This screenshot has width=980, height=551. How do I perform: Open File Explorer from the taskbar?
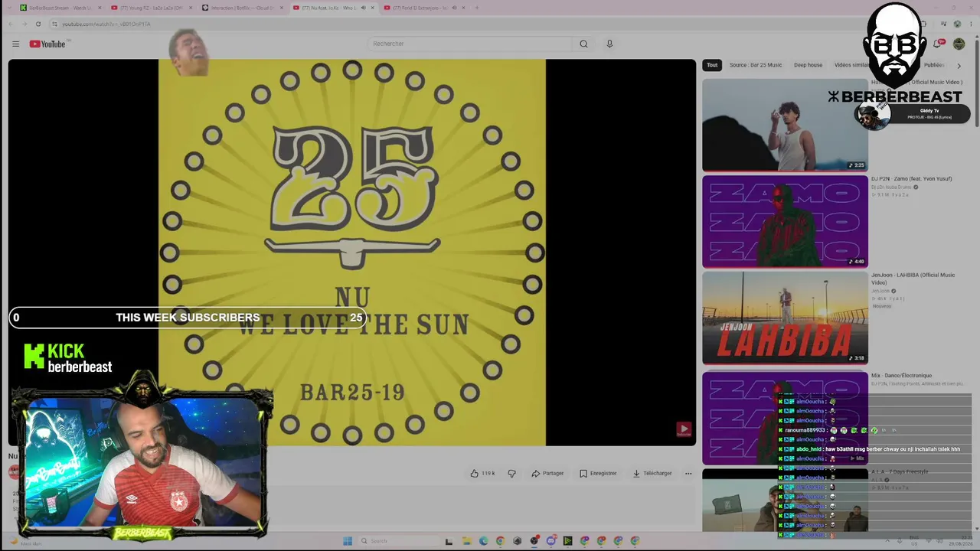point(466,541)
